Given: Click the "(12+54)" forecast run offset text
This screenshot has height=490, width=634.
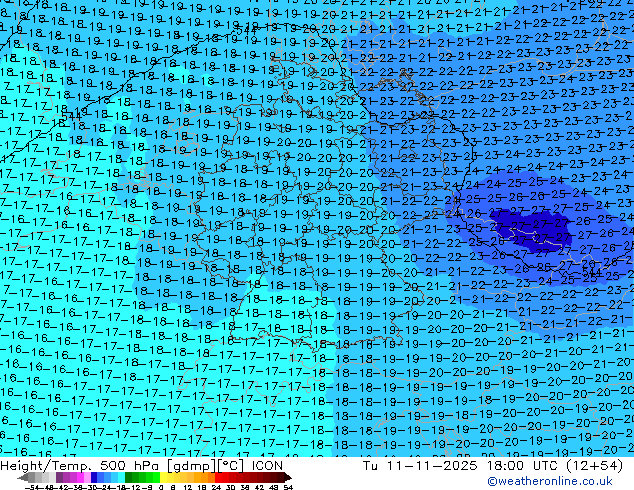Looking at the screenshot, I should [594, 466].
